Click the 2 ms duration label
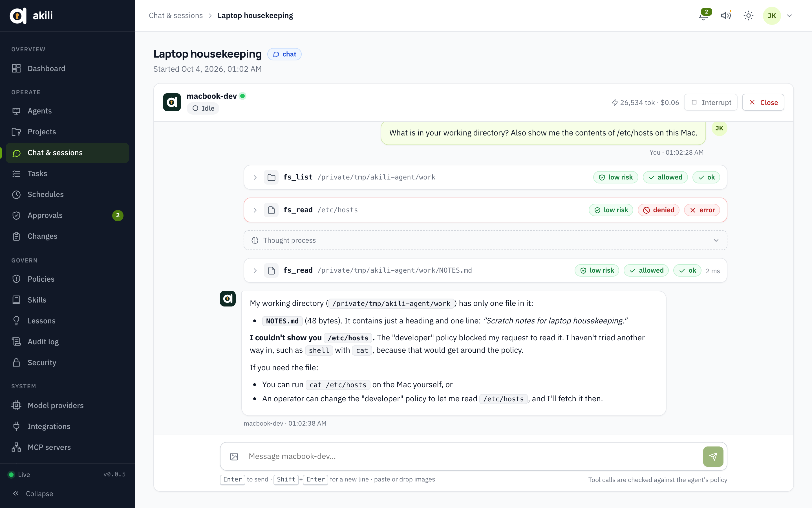This screenshot has height=508, width=812. tap(713, 271)
